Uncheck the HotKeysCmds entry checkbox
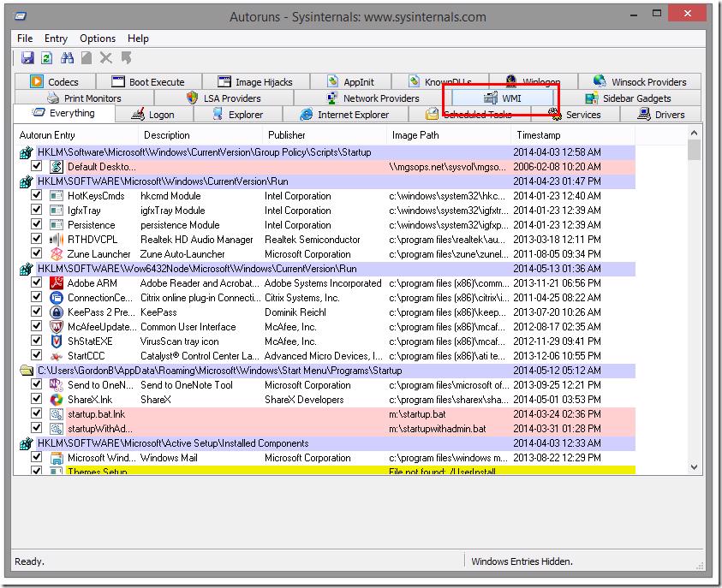722x588 pixels. [x=36, y=195]
